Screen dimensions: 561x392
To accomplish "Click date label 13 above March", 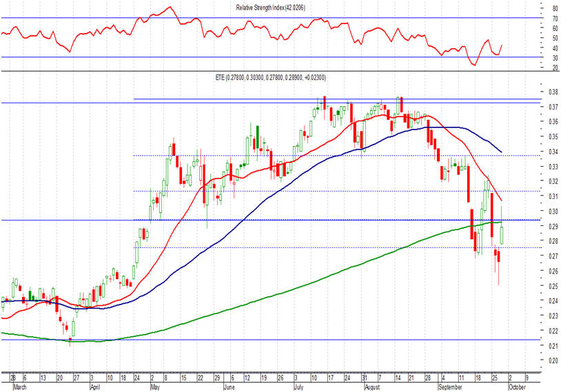I will (x=43, y=378).
